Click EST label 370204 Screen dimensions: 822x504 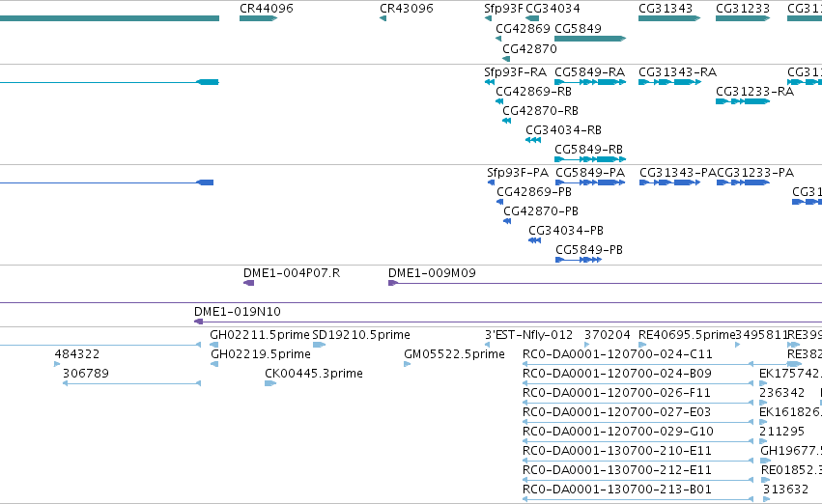click(x=607, y=335)
